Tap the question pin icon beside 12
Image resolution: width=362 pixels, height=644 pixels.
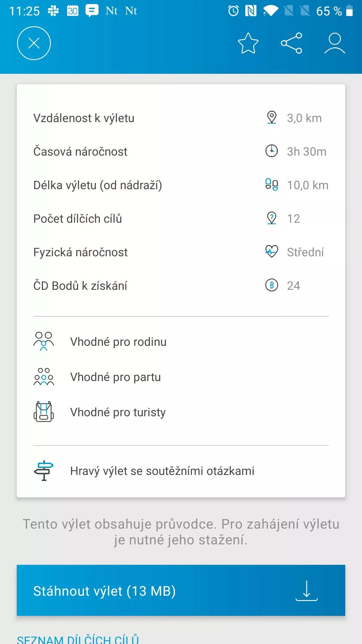[271, 218]
